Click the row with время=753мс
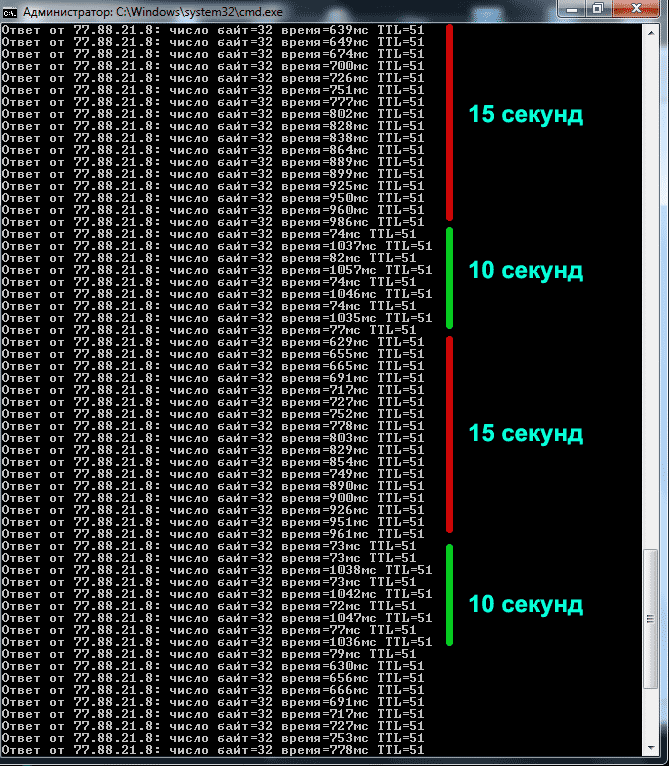The height and width of the screenshot is (766, 669). pyautogui.click(x=213, y=738)
